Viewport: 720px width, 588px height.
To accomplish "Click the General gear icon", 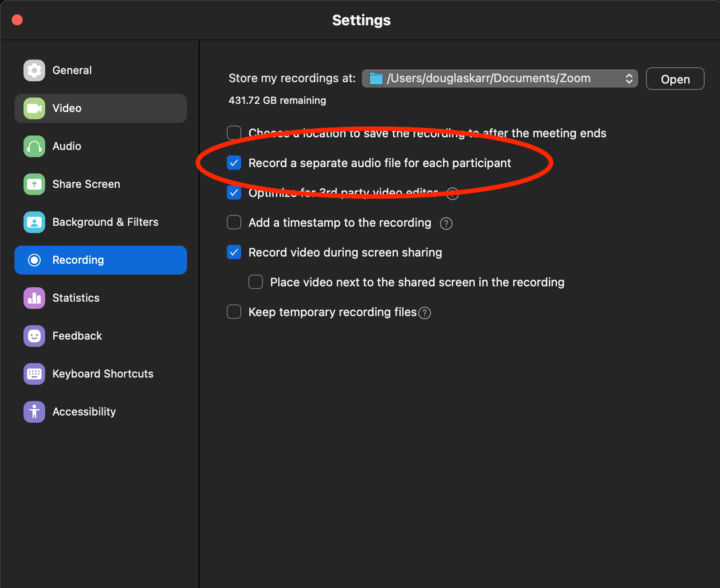I will click(34, 70).
